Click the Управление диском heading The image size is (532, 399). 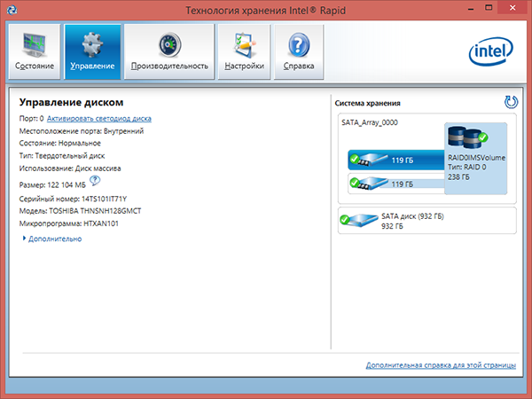pyautogui.click(x=71, y=102)
